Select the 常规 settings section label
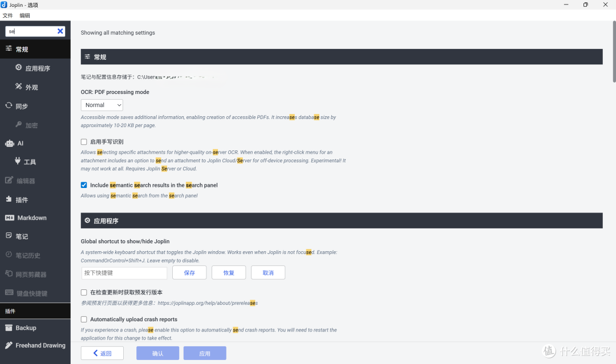Image resolution: width=616 pixels, height=364 pixels. click(22, 50)
